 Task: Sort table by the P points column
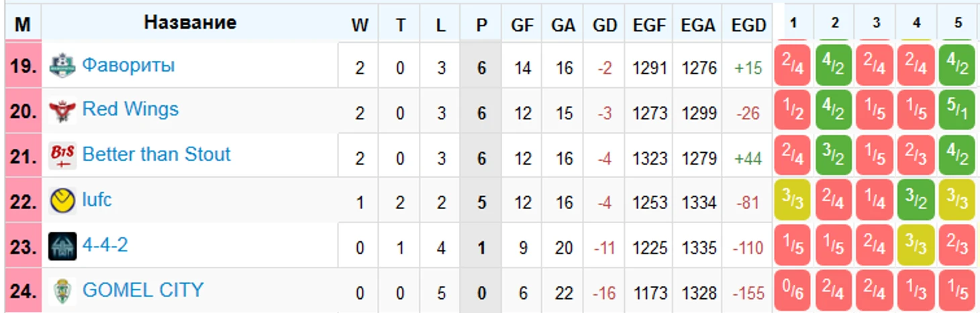coord(481,25)
